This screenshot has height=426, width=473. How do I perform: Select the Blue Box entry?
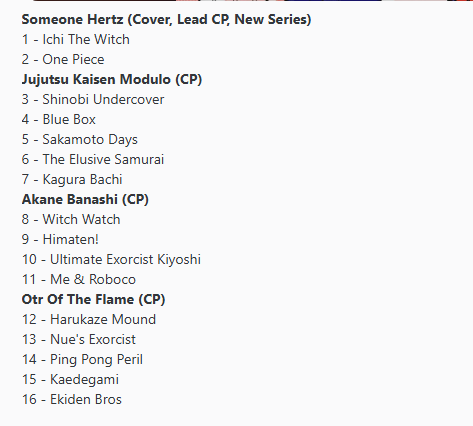click(x=59, y=120)
